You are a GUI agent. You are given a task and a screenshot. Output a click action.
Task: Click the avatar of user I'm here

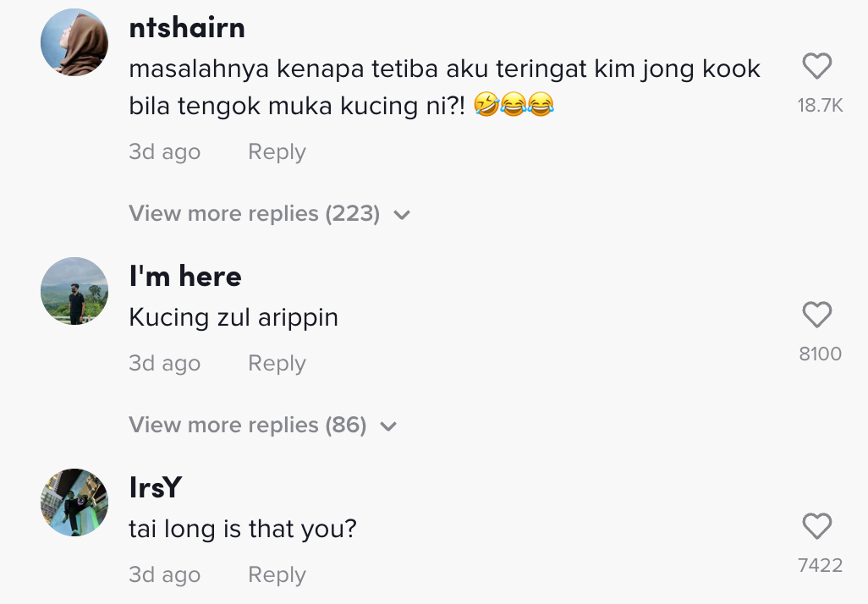(74, 291)
